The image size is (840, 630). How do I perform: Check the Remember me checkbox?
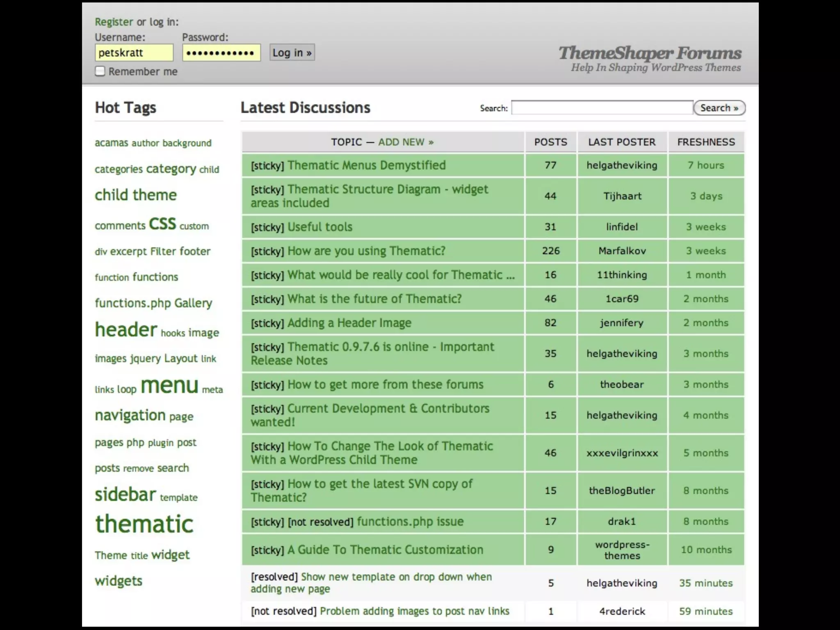(100, 71)
